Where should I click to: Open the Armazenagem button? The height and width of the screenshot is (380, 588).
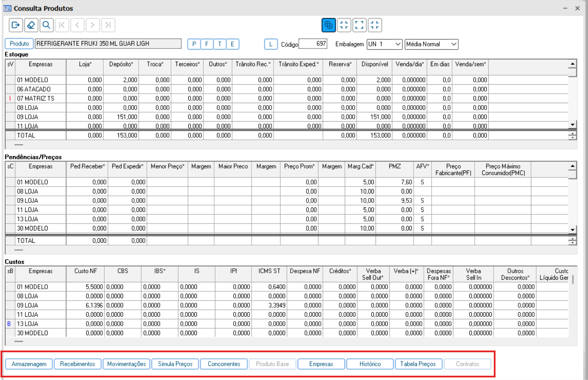pos(29,364)
